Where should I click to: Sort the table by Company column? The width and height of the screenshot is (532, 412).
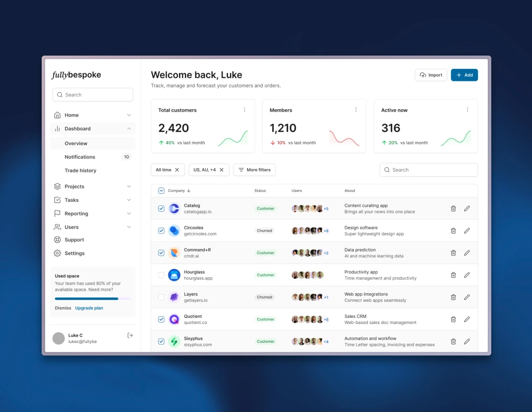tap(179, 191)
